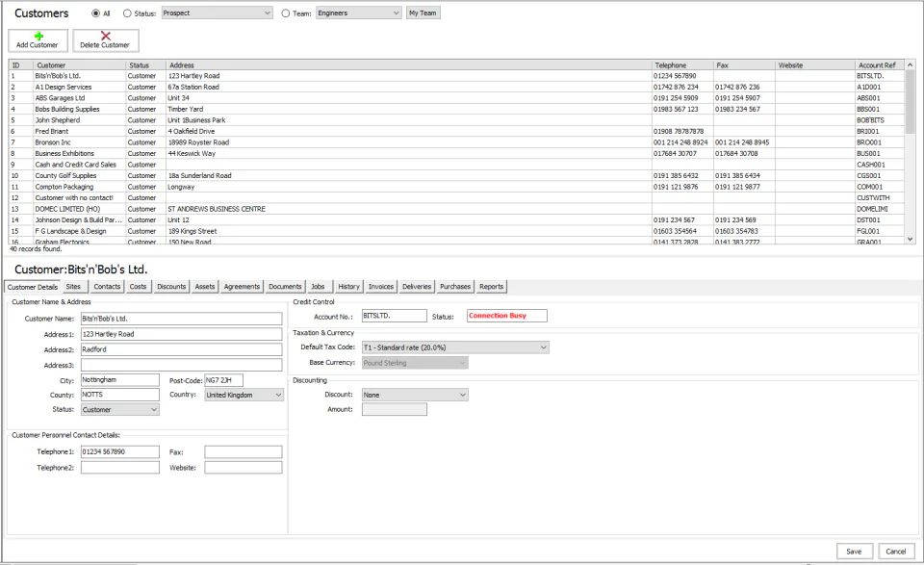The height and width of the screenshot is (565, 924).
Task: Open the Invoices tab
Action: (x=381, y=286)
